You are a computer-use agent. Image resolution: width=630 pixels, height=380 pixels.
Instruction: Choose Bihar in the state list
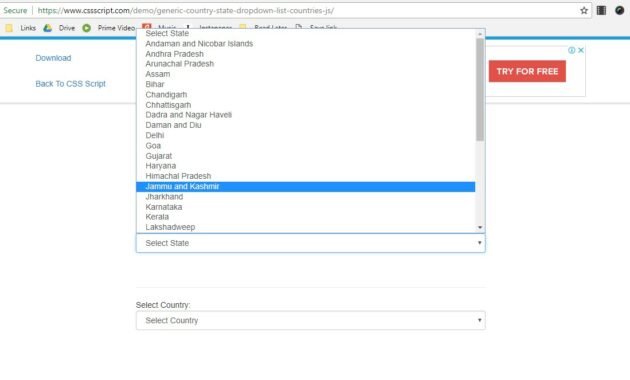tap(305, 84)
